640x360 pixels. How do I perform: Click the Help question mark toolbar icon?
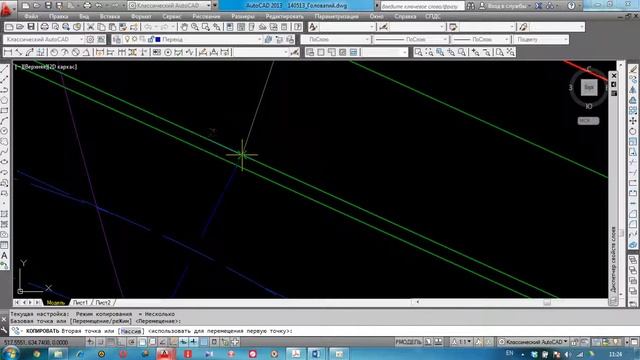298,27
